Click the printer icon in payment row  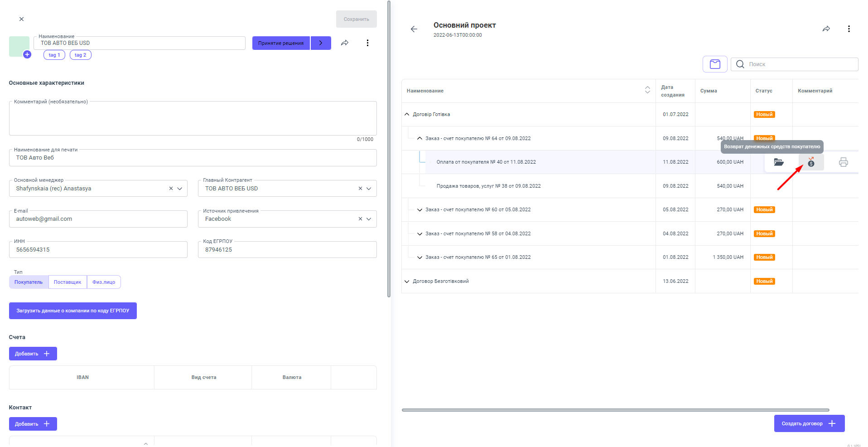(843, 162)
